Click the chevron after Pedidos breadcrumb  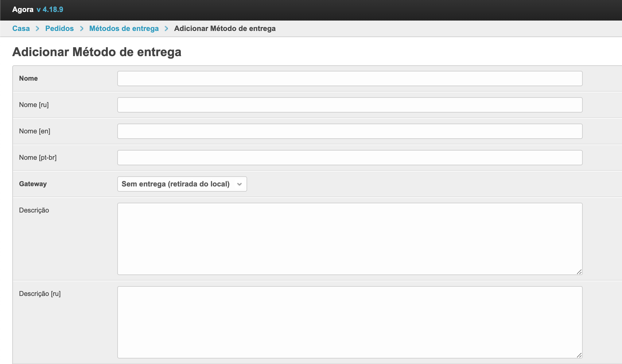click(x=82, y=29)
